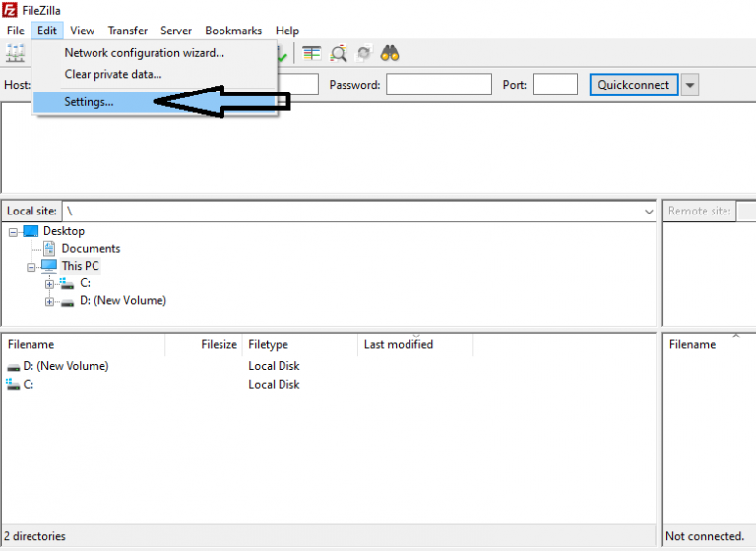The width and height of the screenshot is (756, 551).
Task: Click the 'Password:' label
Action: 354,85
